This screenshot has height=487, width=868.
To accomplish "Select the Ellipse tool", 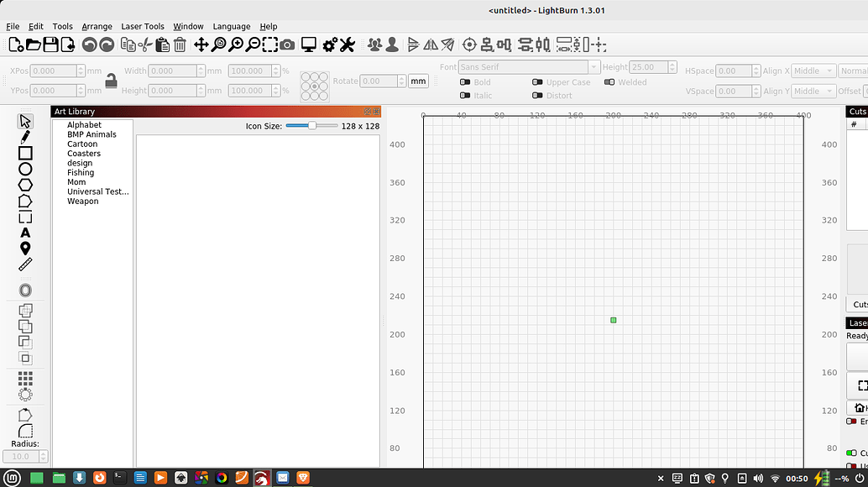I will (25, 169).
